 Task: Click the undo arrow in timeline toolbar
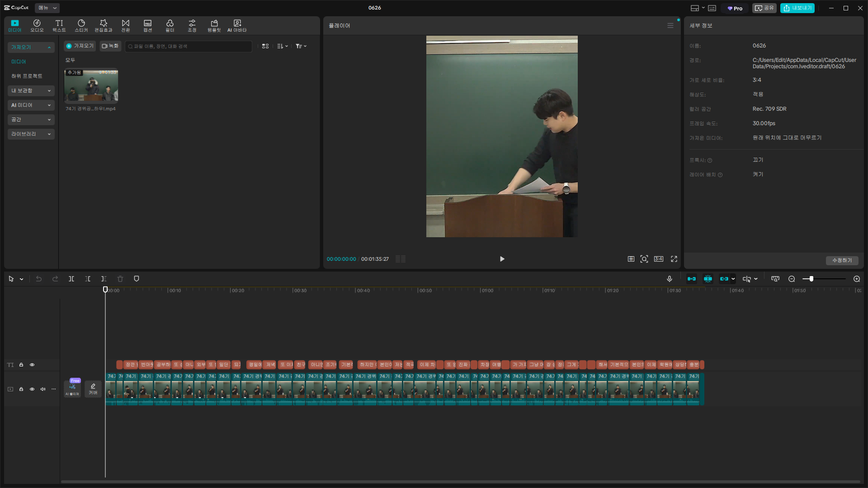click(x=39, y=279)
